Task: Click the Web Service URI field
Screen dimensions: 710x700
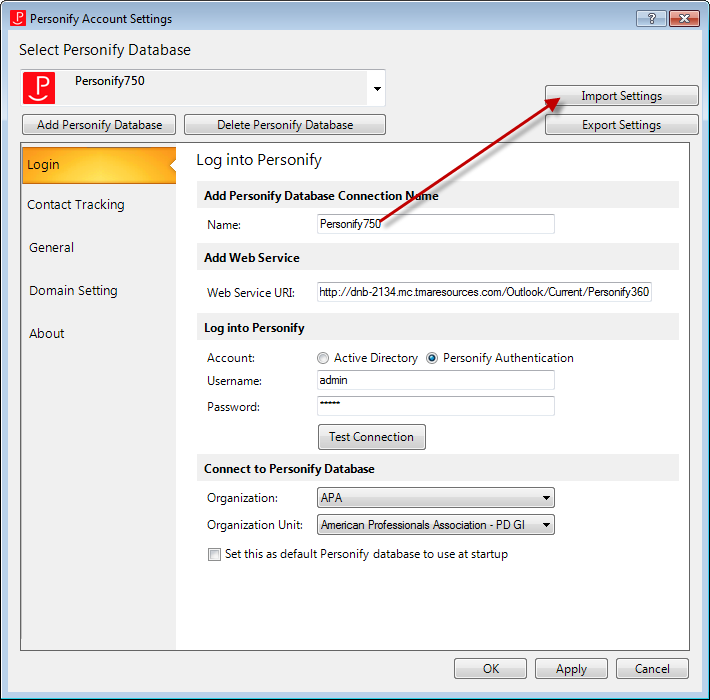Action: coord(484,292)
